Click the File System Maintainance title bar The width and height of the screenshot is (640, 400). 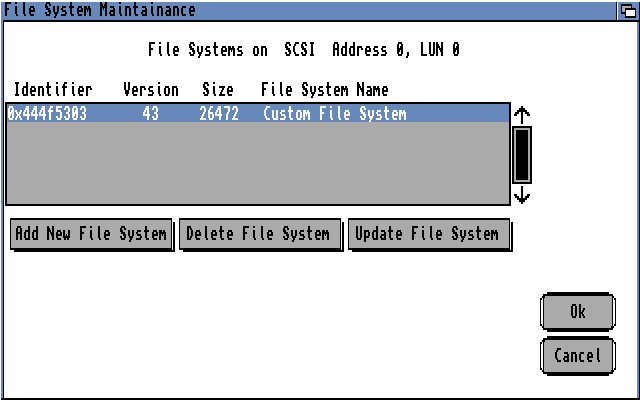tap(309, 10)
